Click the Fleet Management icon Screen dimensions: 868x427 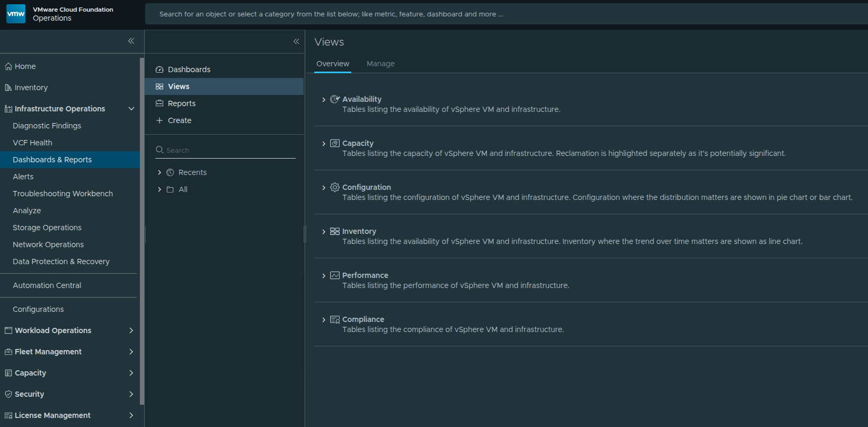[8, 352]
